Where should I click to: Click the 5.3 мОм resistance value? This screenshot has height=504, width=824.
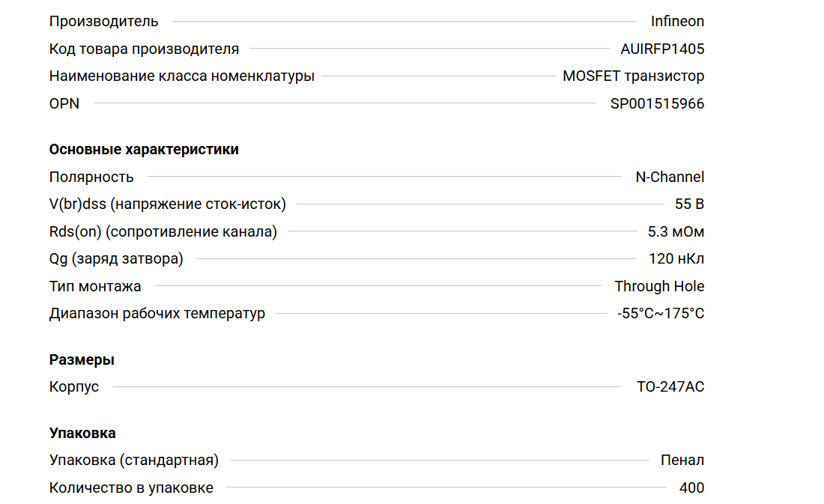676,231
